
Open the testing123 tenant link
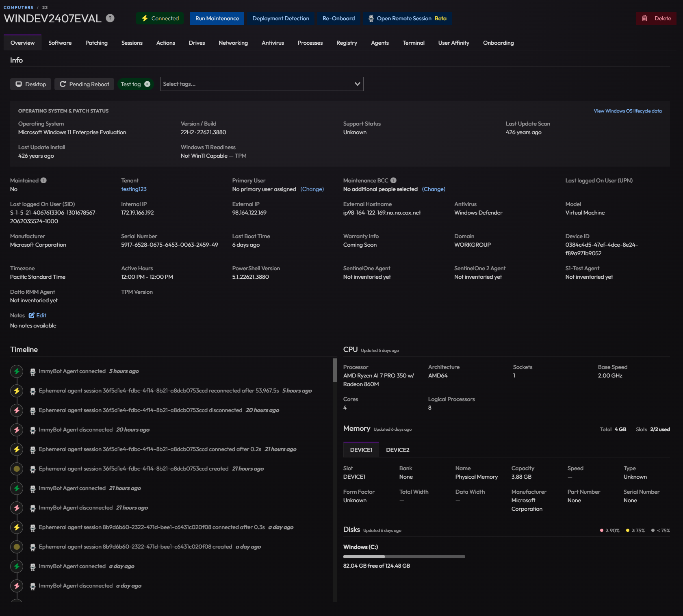134,189
